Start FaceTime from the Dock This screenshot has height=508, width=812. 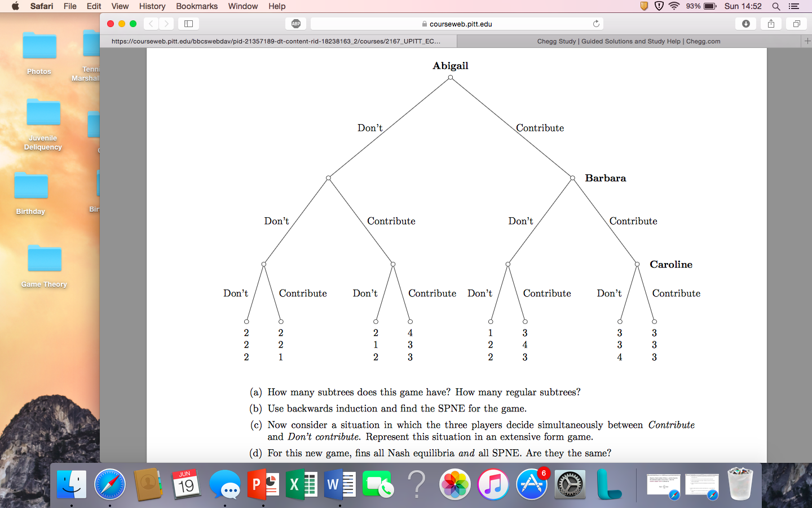(378, 484)
